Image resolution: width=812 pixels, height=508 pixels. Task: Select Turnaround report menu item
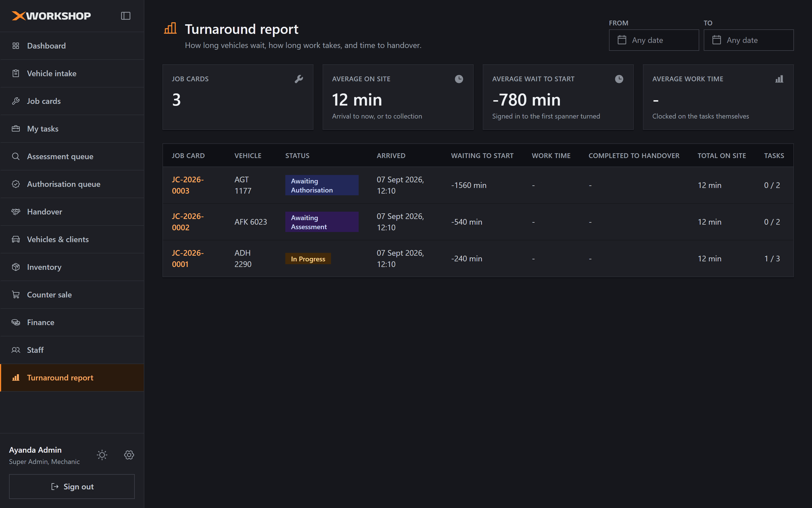pos(72,378)
